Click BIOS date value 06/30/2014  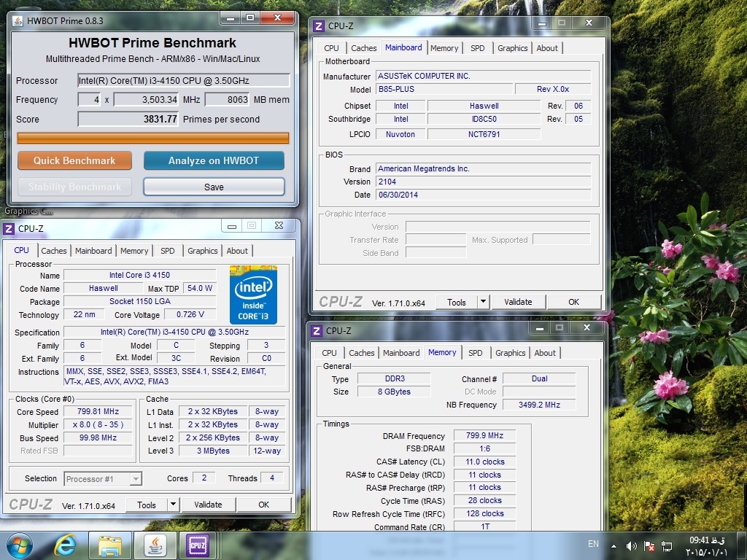(484, 195)
